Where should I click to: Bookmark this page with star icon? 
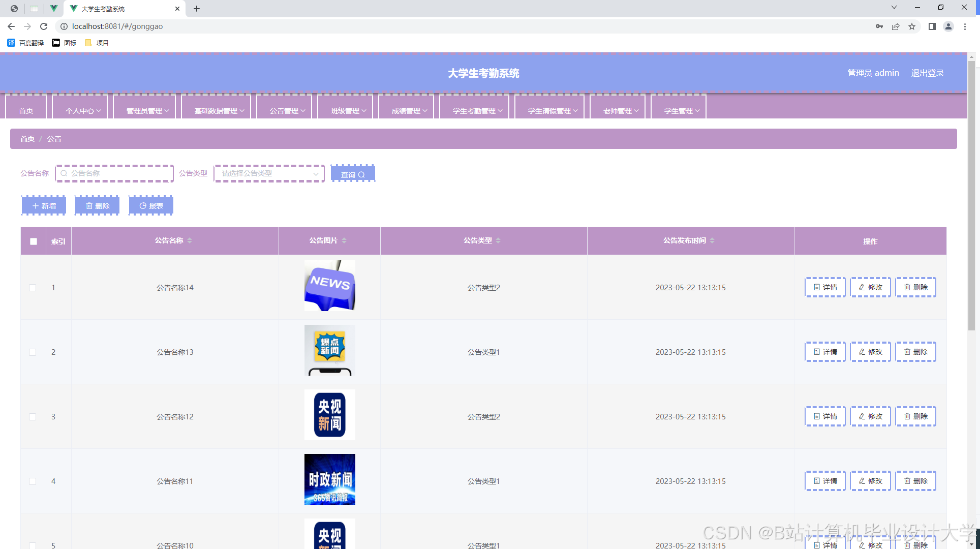(912, 26)
